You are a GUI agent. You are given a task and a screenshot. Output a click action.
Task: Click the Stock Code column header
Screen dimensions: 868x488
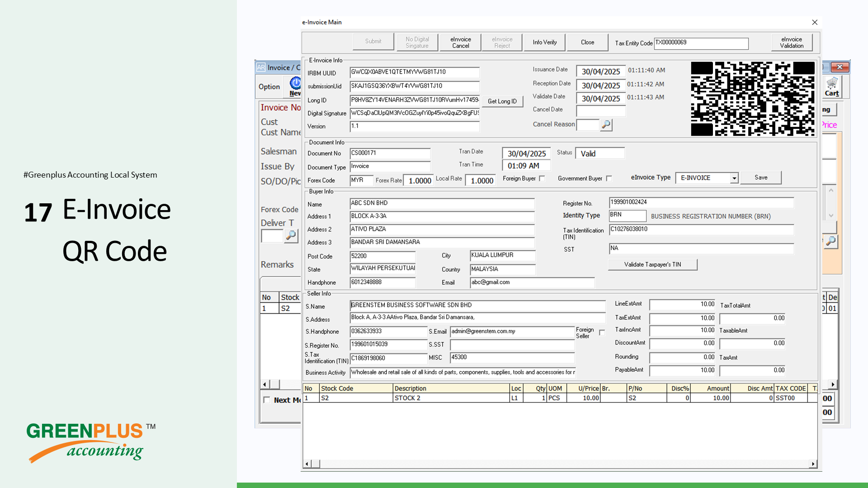click(x=356, y=388)
